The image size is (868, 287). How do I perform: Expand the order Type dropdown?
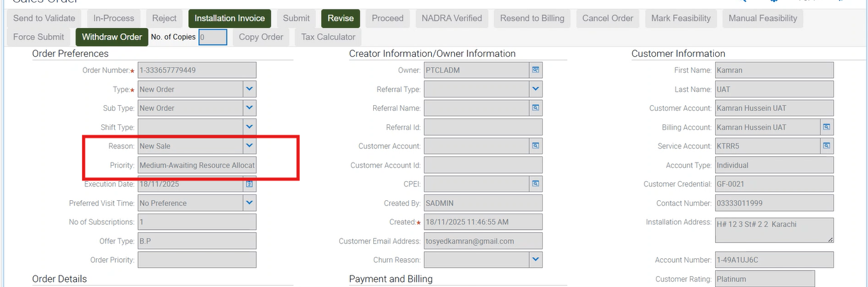tap(250, 89)
